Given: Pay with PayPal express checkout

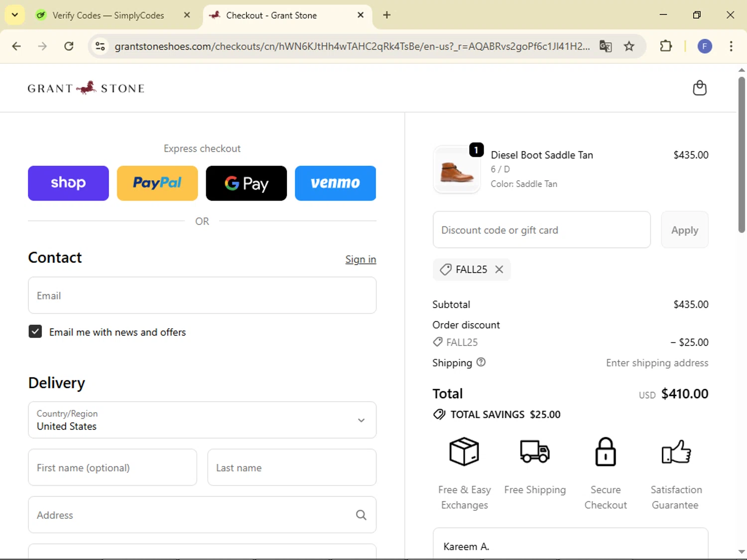Looking at the screenshot, I should (x=157, y=183).
